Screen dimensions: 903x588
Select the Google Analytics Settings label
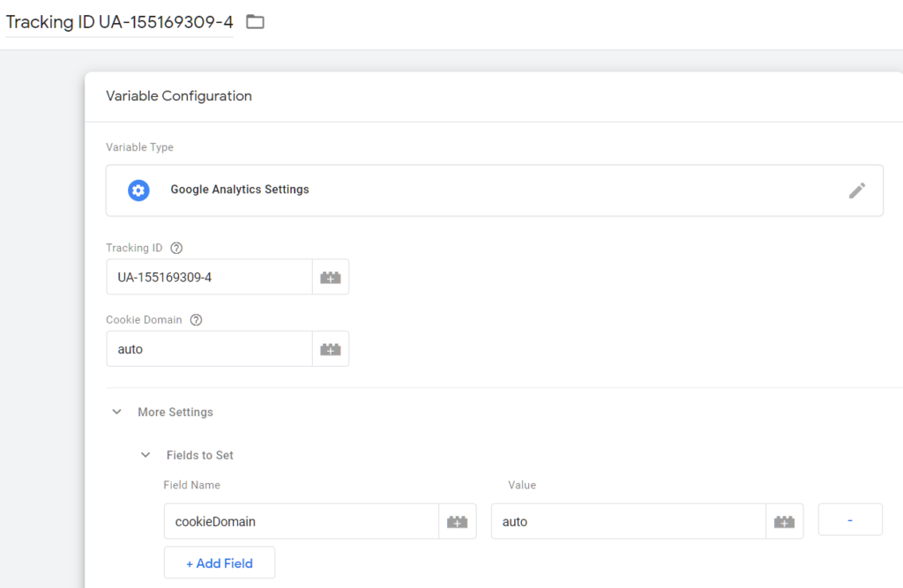point(240,190)
